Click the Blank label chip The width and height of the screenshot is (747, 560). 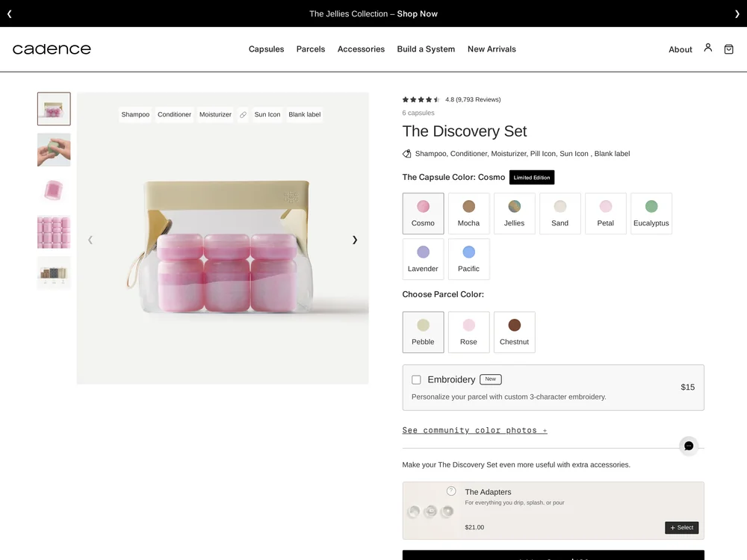[x=305, y=115]
